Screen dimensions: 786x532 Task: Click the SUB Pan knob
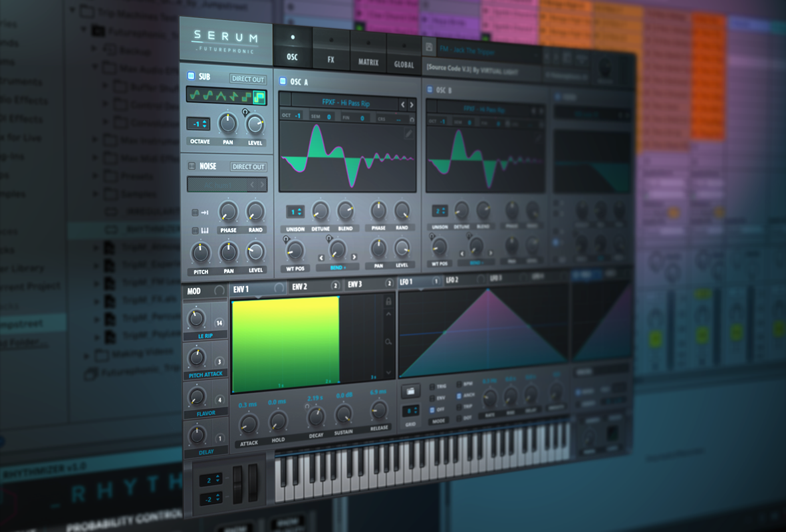click(x=227, y=123)
